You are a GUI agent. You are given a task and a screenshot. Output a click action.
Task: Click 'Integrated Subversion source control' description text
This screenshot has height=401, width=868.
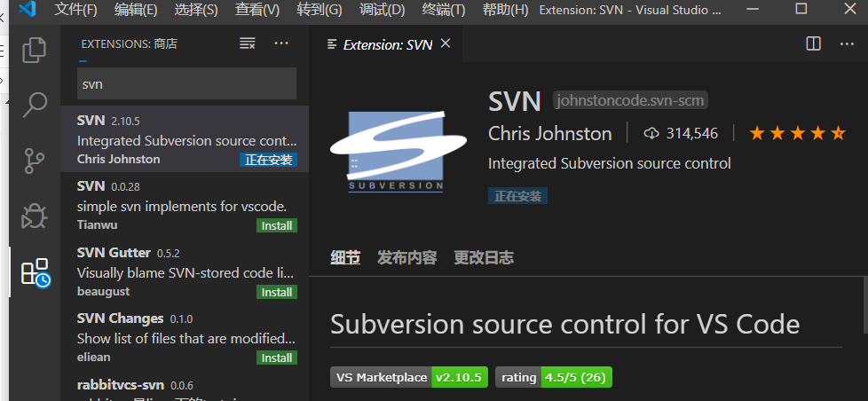[x=610, y=164]
